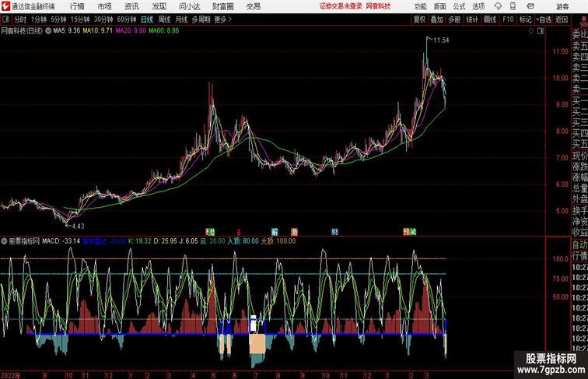Click the 游客 user label
588x379 pixels.
562,6
